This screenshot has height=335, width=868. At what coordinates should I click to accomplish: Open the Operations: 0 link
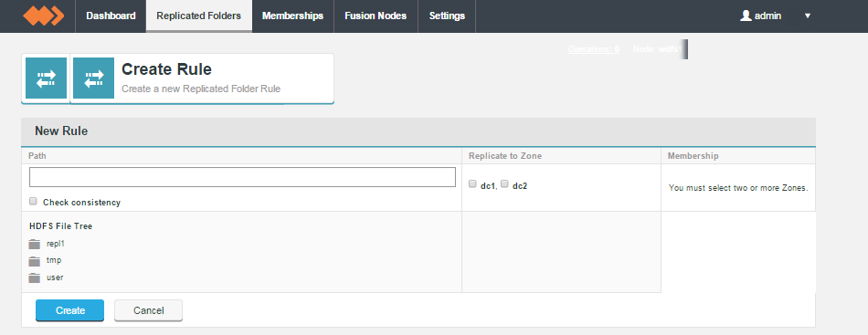pyautogui.click(x=593, y=49)
